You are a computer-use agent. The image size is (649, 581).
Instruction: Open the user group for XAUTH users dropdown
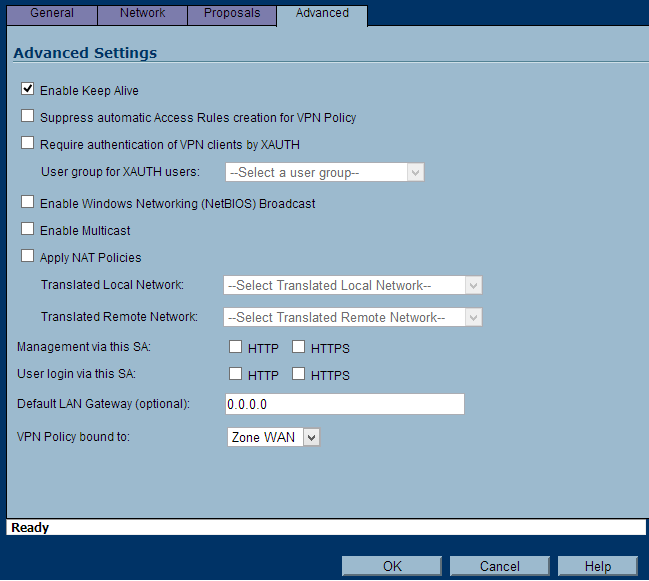point(325,172)
